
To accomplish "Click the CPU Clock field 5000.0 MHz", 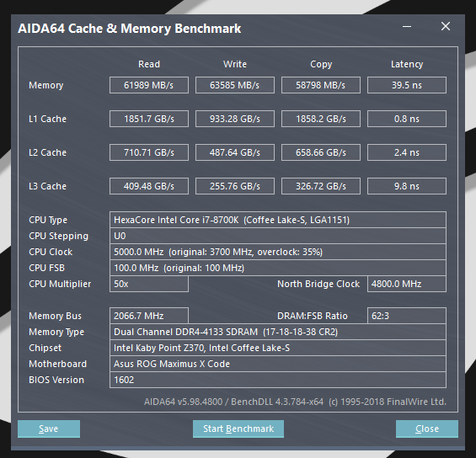I will [x=278, y=252].
